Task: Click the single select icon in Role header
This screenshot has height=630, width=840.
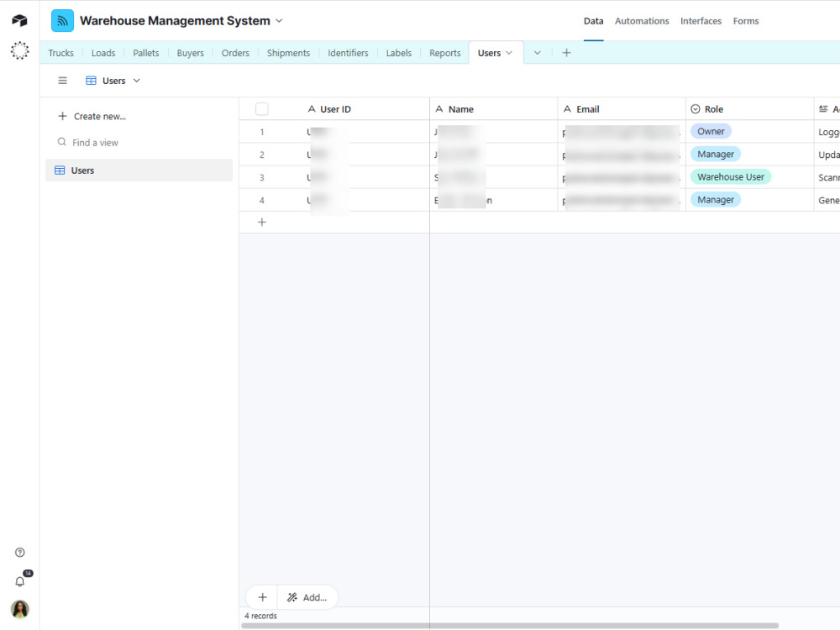Action: click(x=696, y=109)
